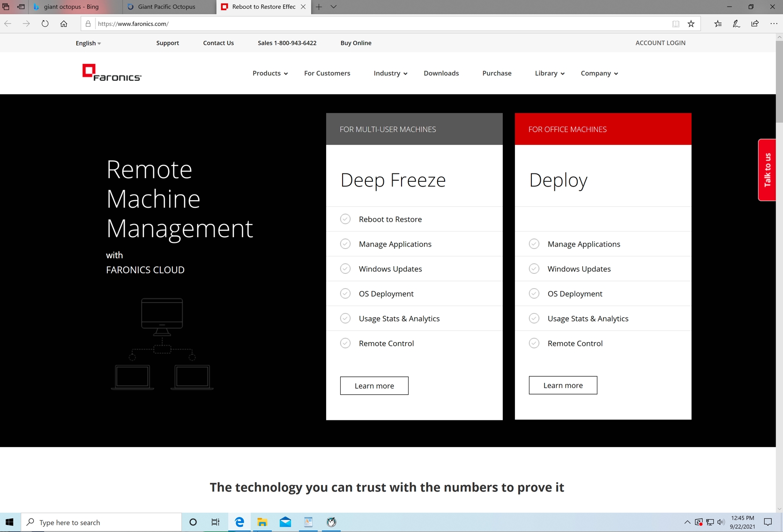The height and width of the screenshot is (532, 783).
Task: Click Deploy Remote Control check circle
Action: [534, 343]
